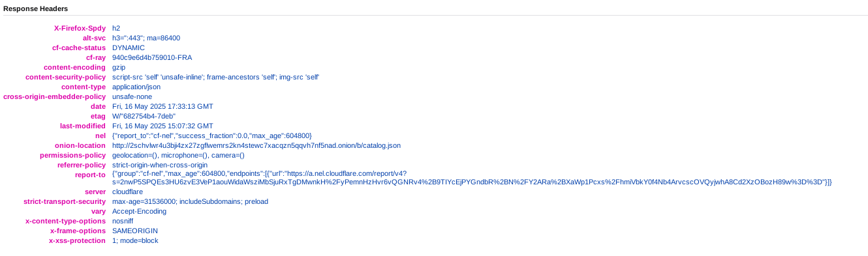
Task: Select the referrer-policy header value
Action: [160, 165]
